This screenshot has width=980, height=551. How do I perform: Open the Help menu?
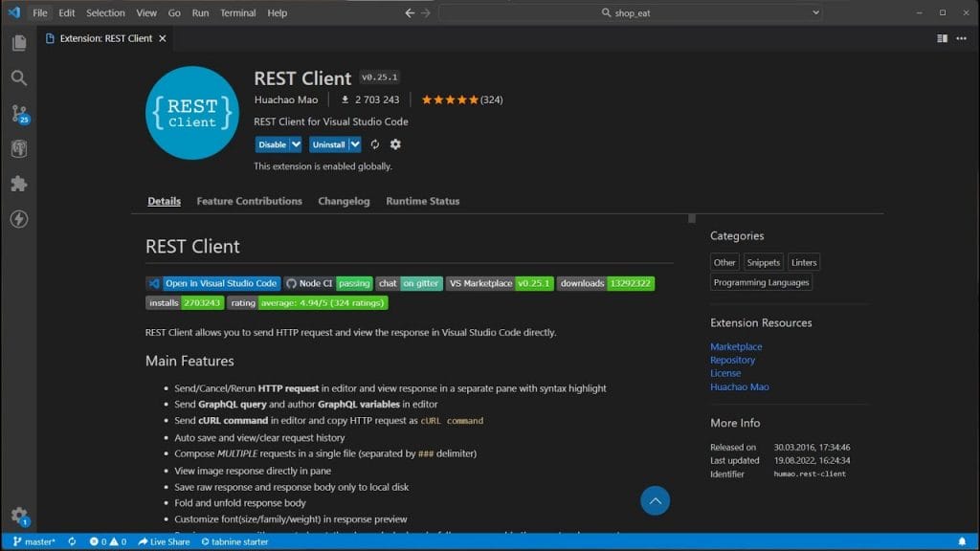(277, 12)
